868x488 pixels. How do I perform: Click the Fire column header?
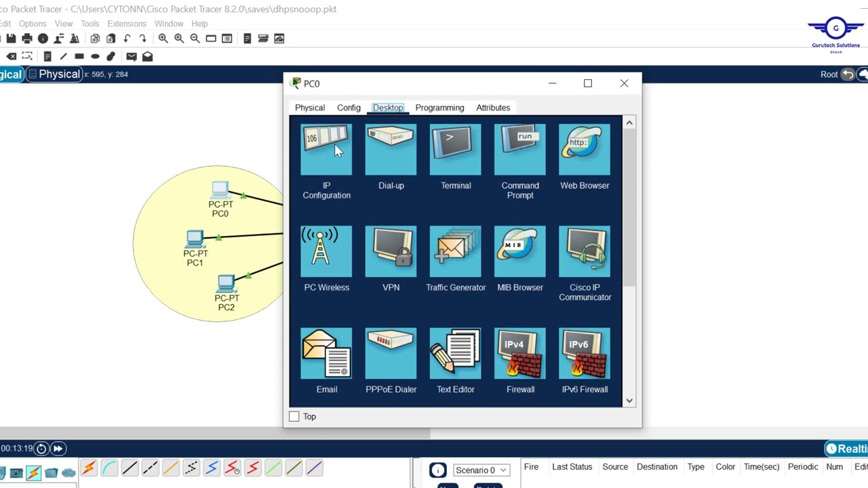tap(531, 467)
